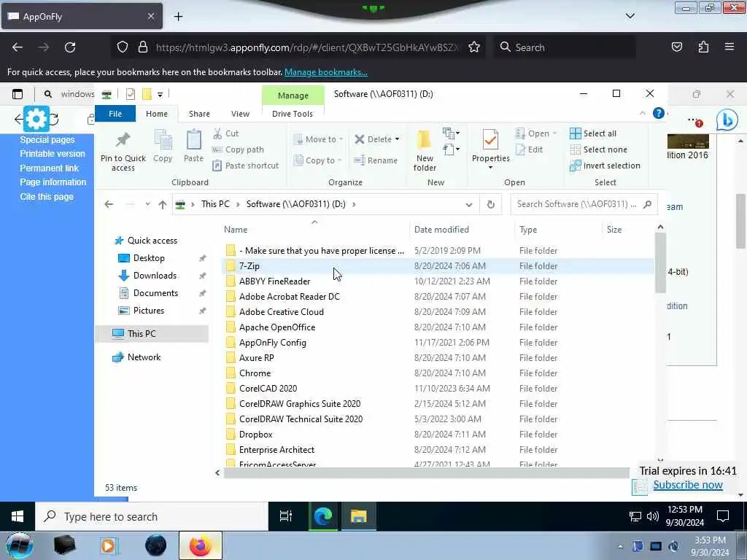Go back in File Explorer

(109, 204)
